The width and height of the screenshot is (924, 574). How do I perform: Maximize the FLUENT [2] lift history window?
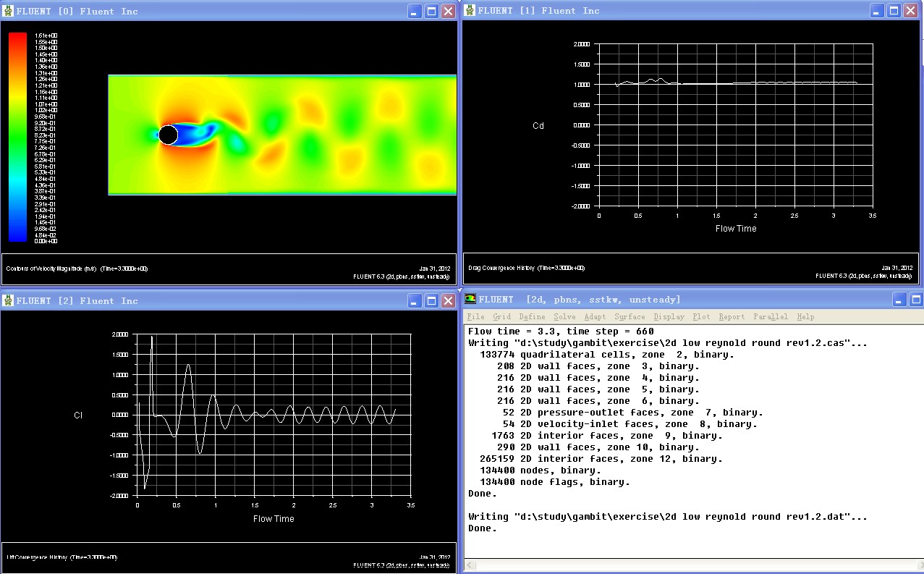(431, 300)
